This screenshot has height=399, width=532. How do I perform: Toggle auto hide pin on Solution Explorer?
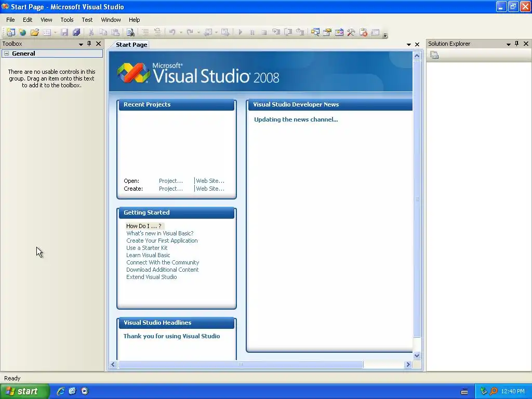[x=517, y=44]
